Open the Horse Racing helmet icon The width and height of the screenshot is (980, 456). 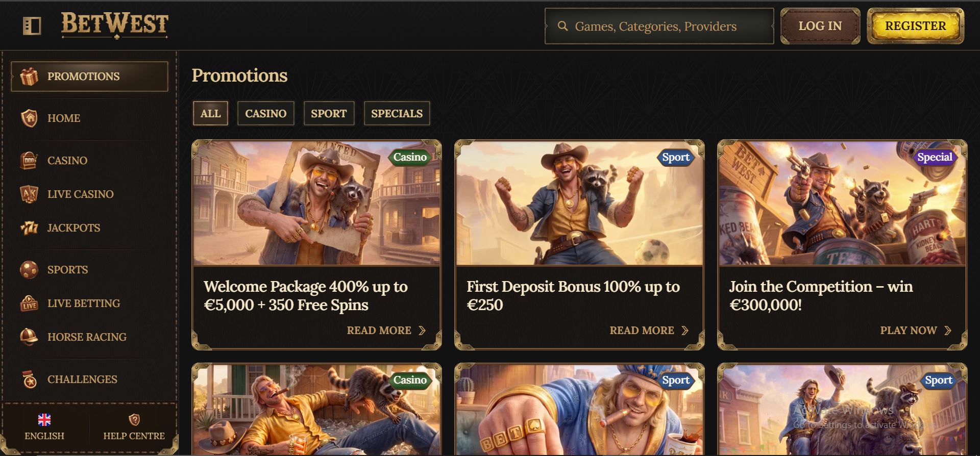(x=29, y=337)
